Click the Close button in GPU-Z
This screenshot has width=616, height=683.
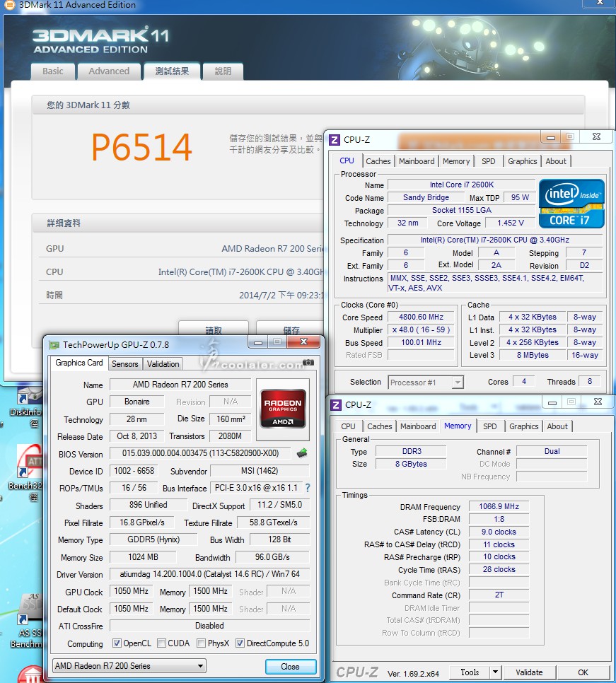click(290, 667)
